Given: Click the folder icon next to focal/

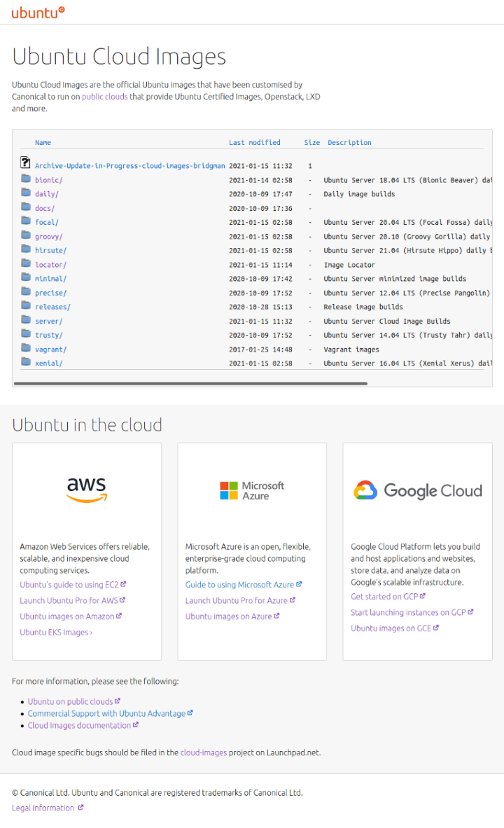Looking at the screenshot, I should click(x=26, y=220).
